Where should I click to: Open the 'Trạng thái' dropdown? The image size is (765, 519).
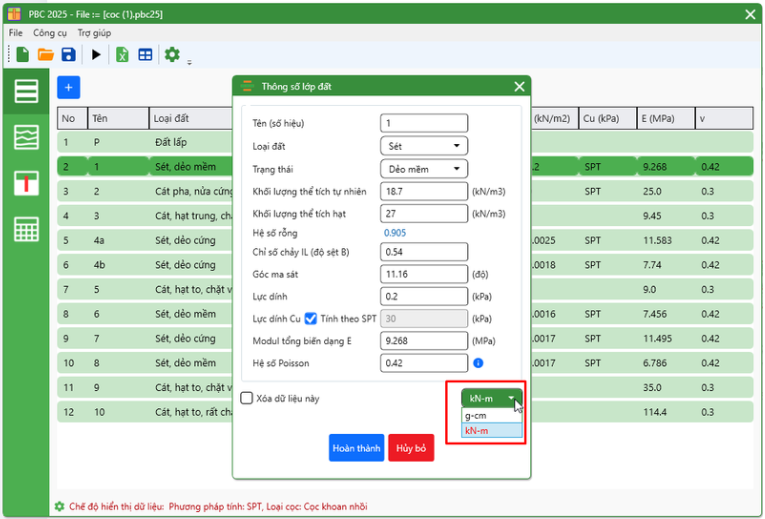(x=424, y=169)
